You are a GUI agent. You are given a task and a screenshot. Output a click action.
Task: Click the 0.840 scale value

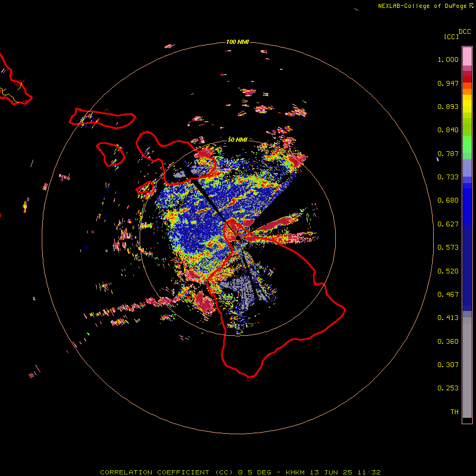[x=448, y=130]
